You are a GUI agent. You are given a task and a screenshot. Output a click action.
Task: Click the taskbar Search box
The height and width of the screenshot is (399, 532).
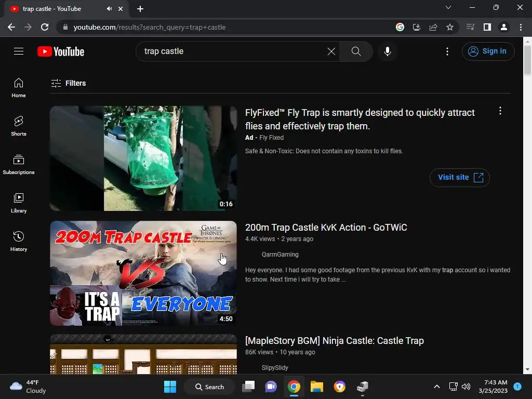pos(210,387)
